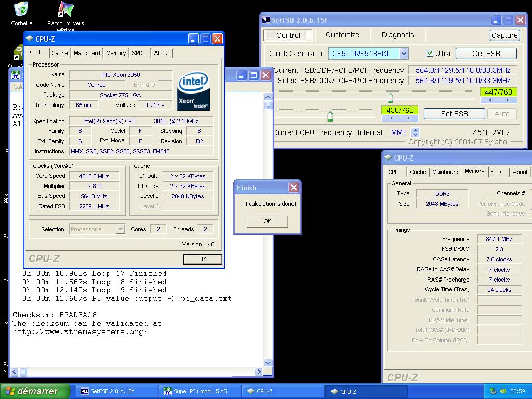
Task: Activate second CPU-Z taskbar button
Action: tap(366, 391)
